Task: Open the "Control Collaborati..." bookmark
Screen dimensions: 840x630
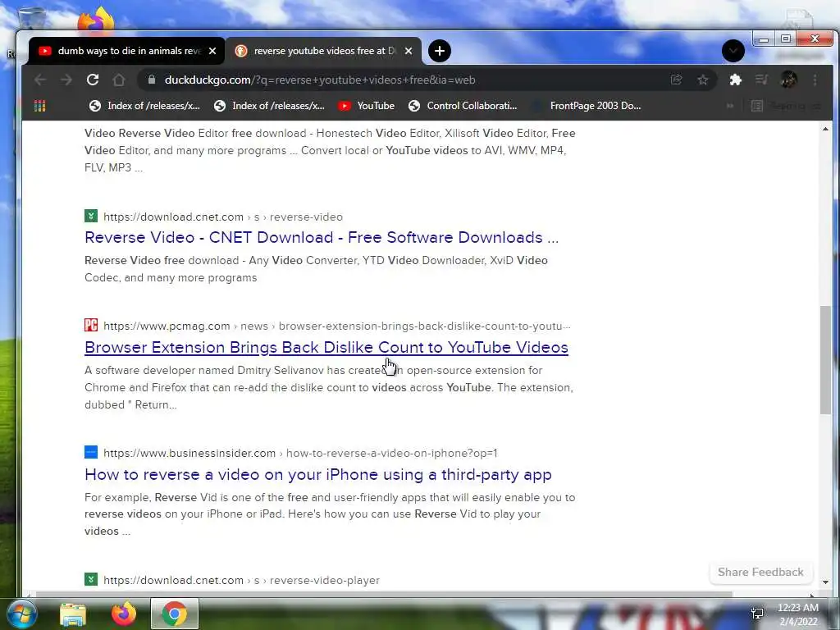Action: 463,106
